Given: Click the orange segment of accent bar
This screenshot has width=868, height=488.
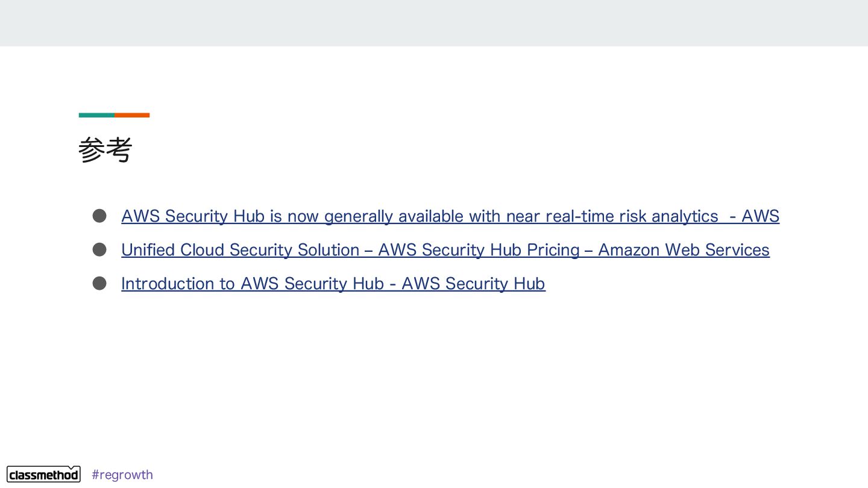Looking at the screenshot, I should coord(132,115).
